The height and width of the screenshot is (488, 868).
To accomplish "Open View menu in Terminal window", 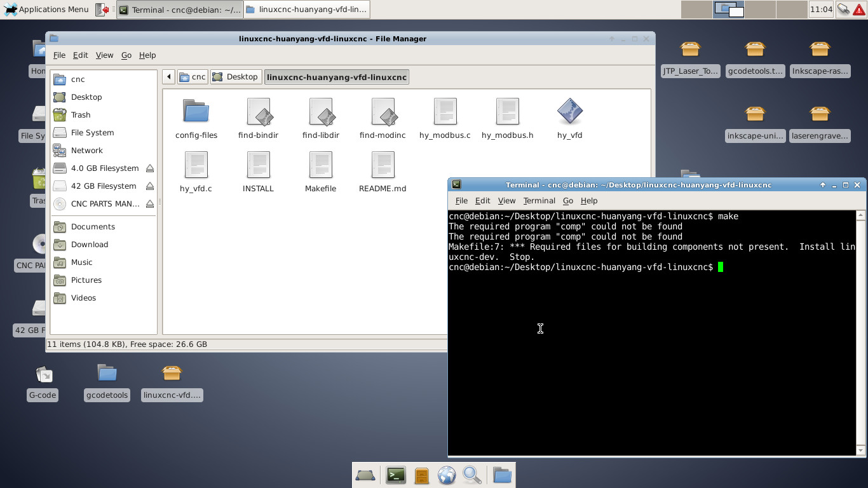I will tap(506, 201).
